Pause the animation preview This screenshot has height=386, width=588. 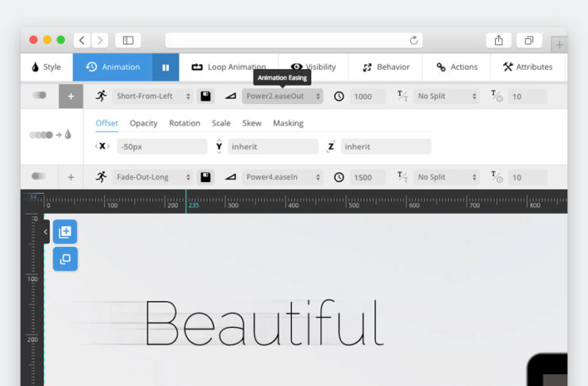pos(166,68)
